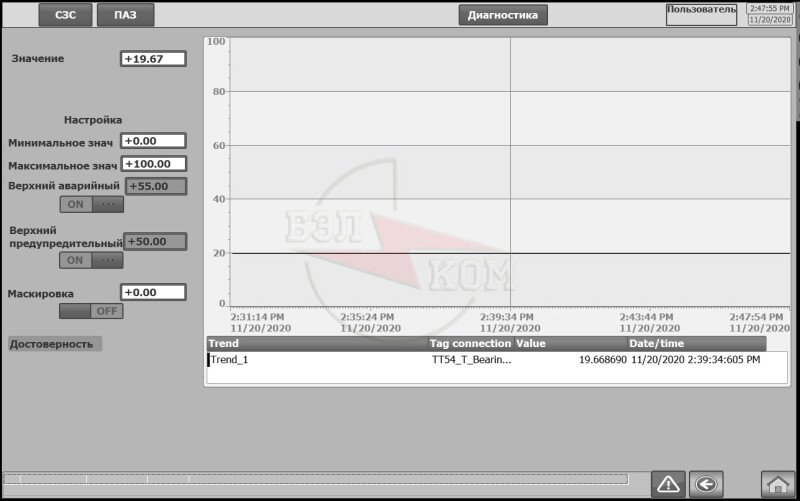The width and height of the screenshot is (800, 501).
Task: Click the Trend column header
Action: pos(317,343)
